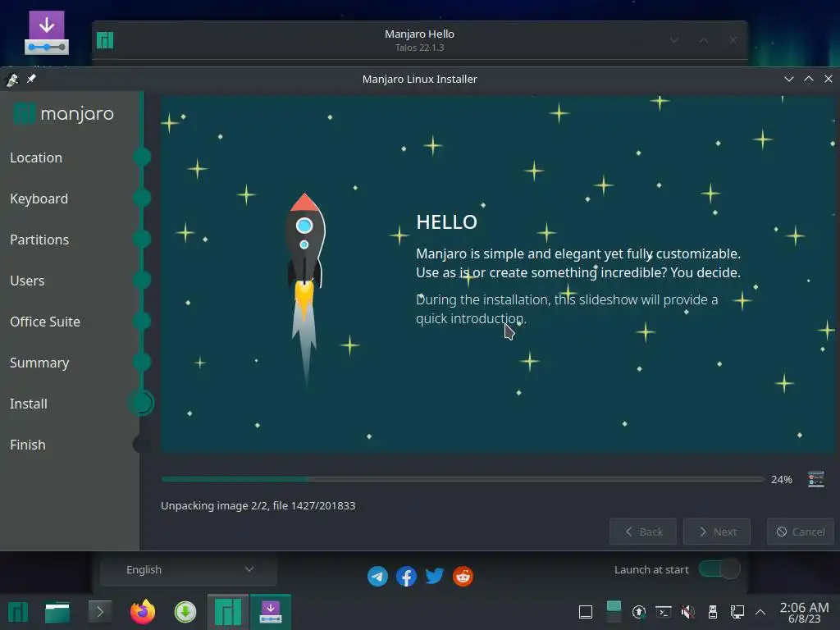Open the terminal tray icon

664,612
